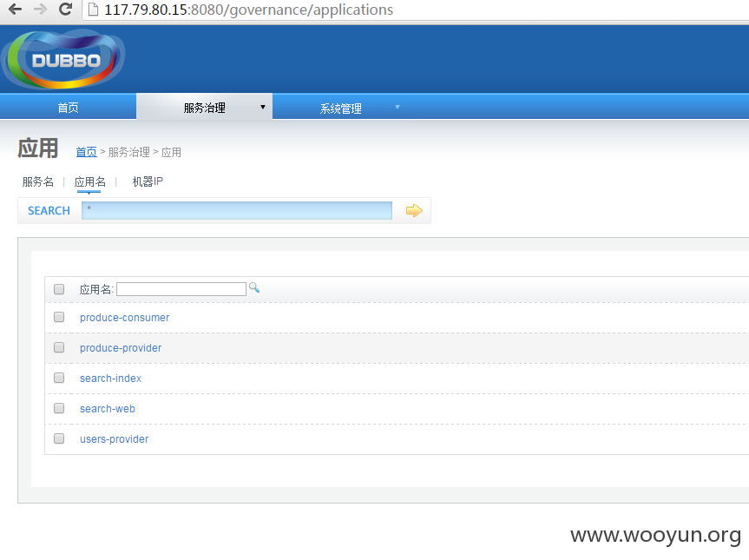Click the 应用 page heading
Image resolution: width=749 pixels, height=560 pixels.
tap(38, 148)
